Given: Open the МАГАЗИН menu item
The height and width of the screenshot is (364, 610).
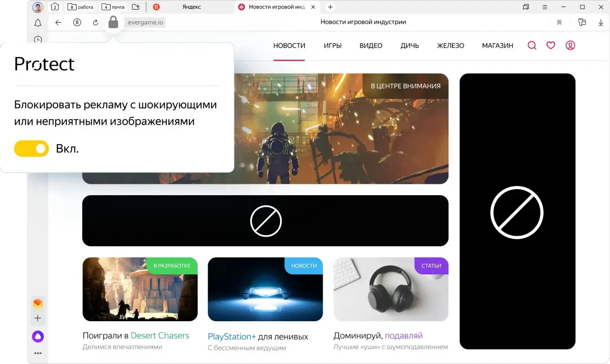Looking at the screenshot, I should point(498,45).
